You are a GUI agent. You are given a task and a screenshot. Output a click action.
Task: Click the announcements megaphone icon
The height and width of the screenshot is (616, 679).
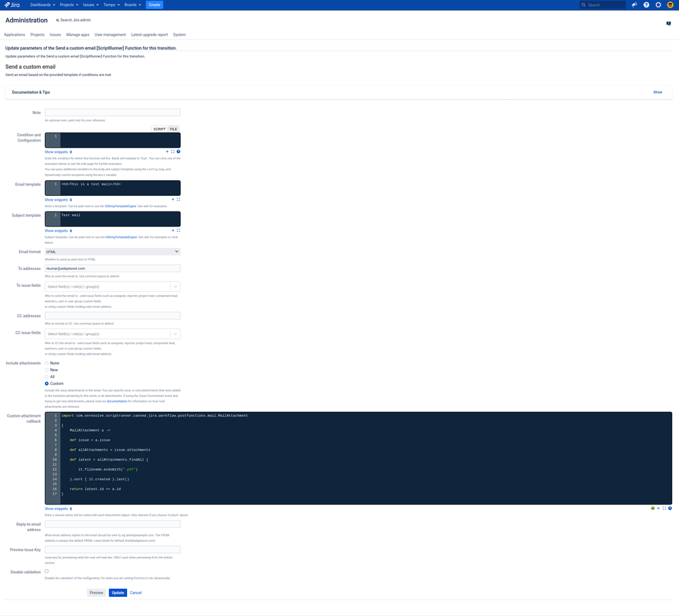(634, 5)
